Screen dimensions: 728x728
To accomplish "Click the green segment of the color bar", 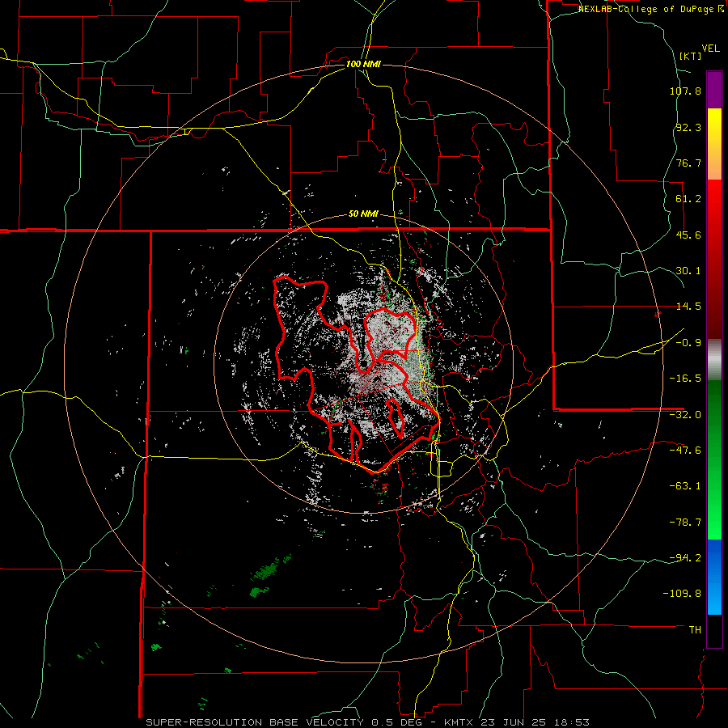I will (714, 459).
